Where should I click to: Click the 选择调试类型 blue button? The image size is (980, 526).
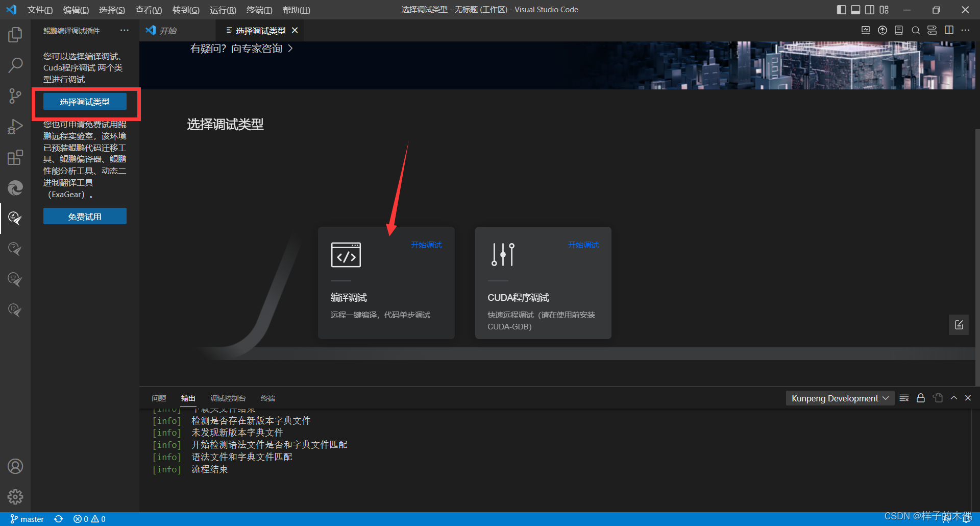(85, 102)
